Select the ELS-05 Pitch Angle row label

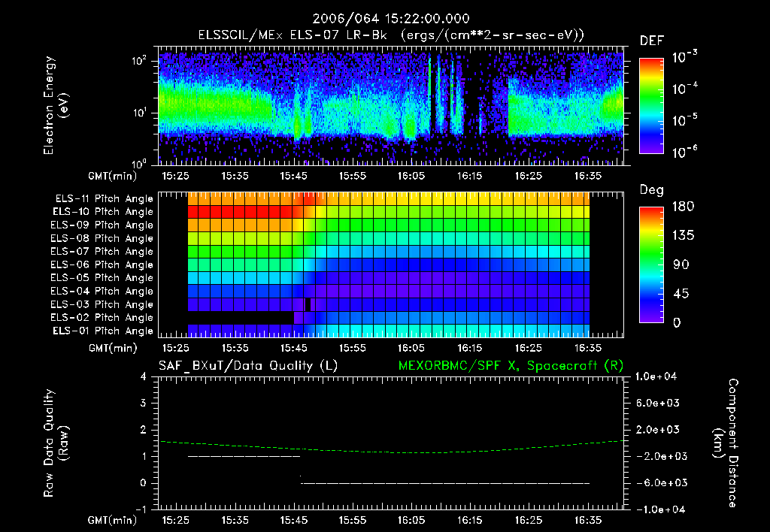point(102,278)
